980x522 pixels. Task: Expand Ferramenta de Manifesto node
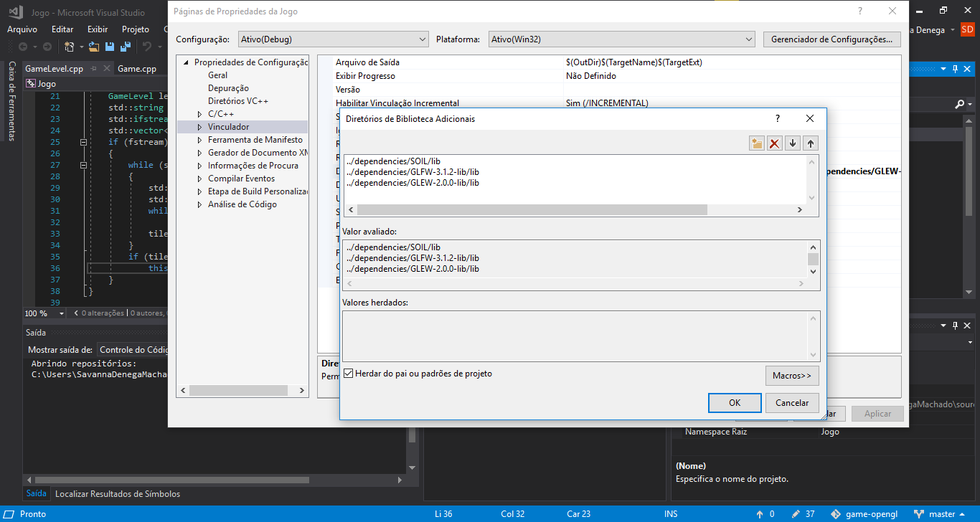[200, 140]
